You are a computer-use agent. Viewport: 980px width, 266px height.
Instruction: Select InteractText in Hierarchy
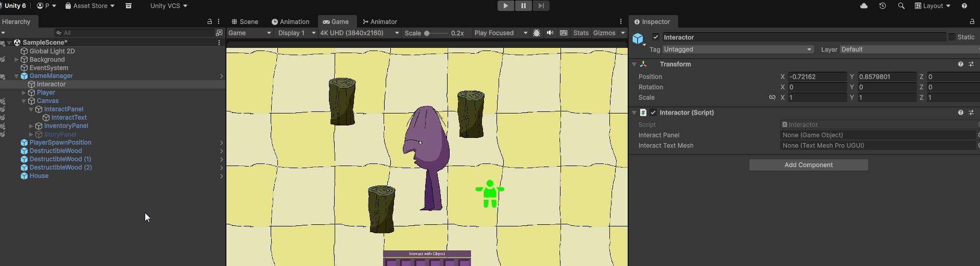tap(69, 118)
